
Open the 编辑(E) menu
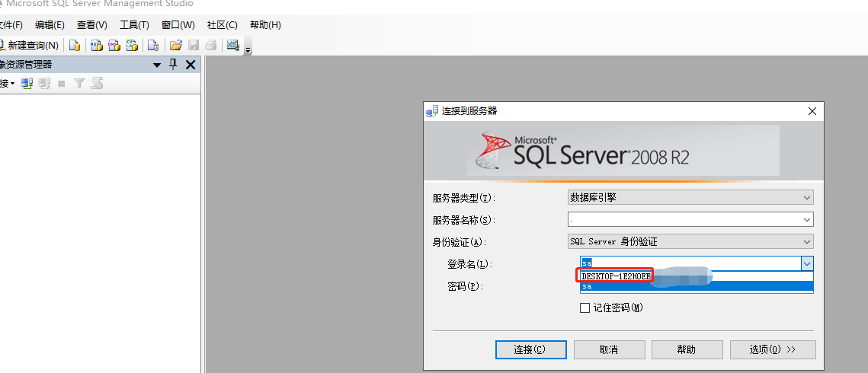click(50, 25)
